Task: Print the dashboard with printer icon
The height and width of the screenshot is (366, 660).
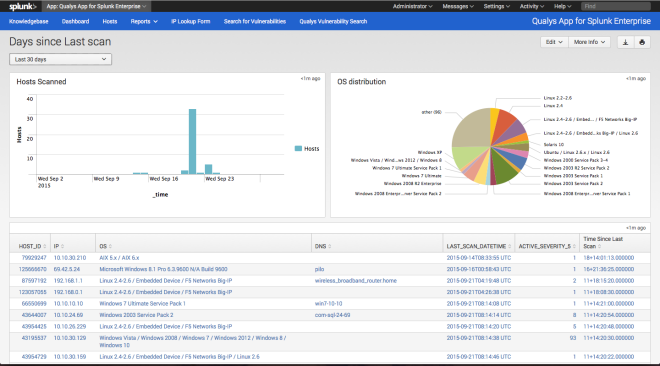Action: tap(642, 42)
